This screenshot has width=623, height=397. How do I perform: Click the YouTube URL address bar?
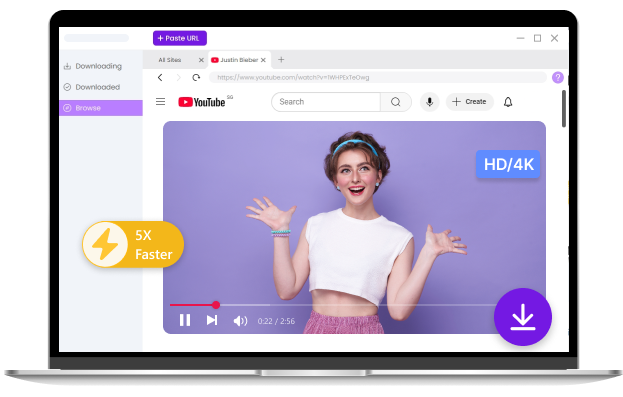(x=377, y=77)
